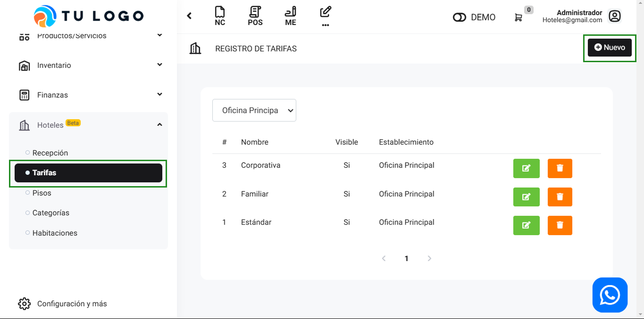Open the shopping cart icon
This screenshot has height=319, width=644.
pos(519,17)
